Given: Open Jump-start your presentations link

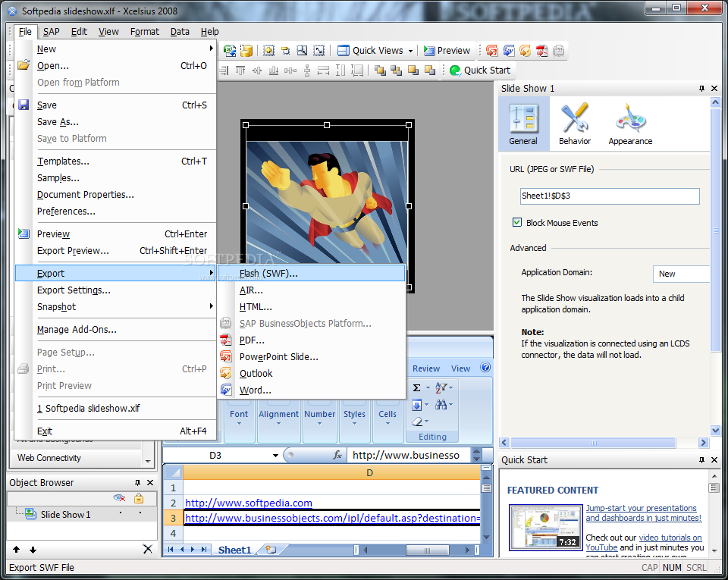Looking at the screenshot, I should click(644, 513).
